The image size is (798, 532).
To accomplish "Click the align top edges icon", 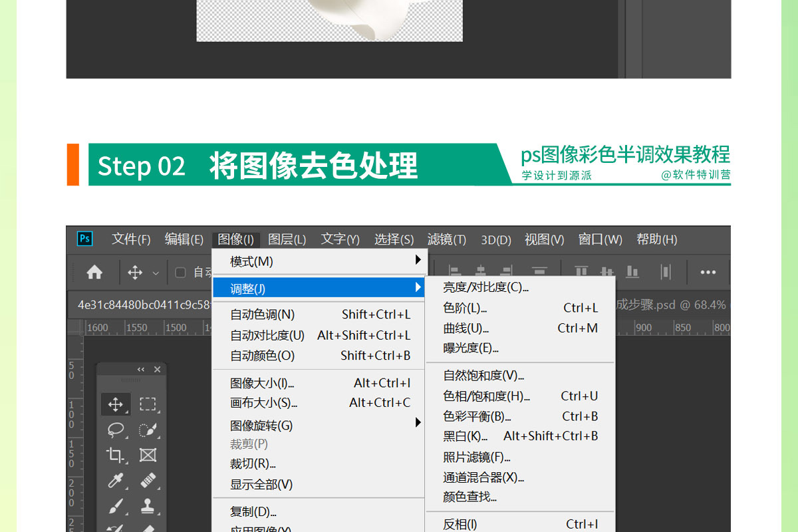I will (581, 272).
